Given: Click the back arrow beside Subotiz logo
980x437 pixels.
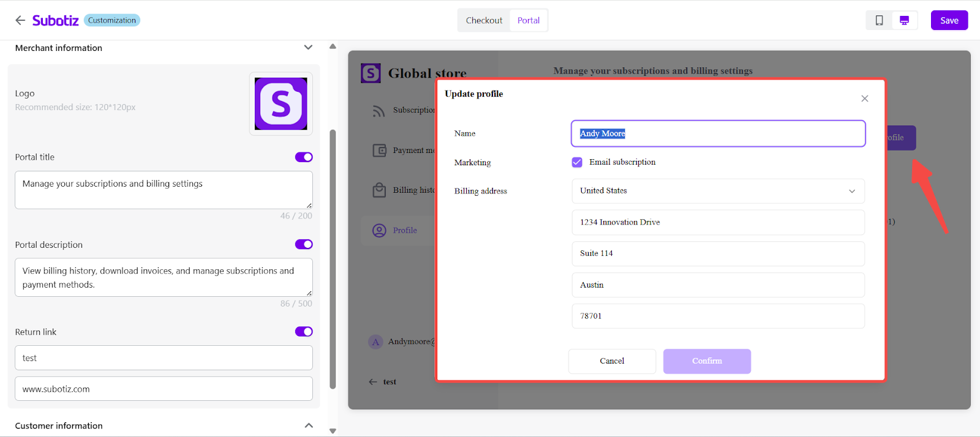Looking at the screenshot, I should pyautogui.click(x=20, y=20).
